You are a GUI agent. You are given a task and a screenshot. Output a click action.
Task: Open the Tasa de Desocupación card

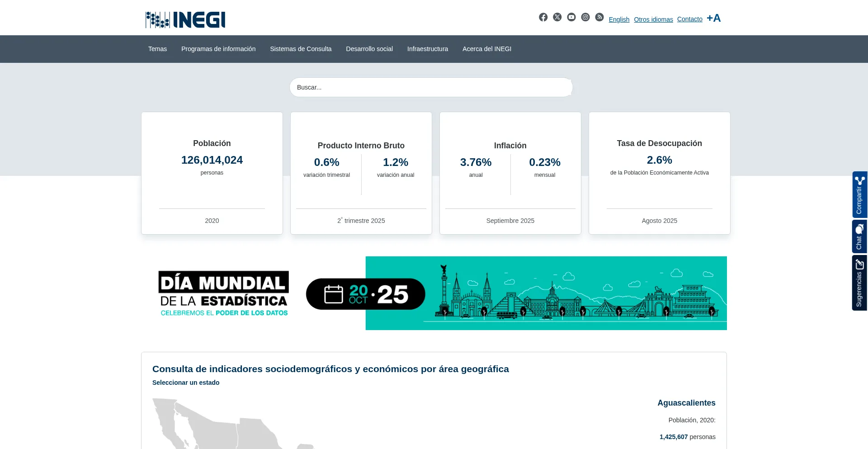(x=659, y=173)
